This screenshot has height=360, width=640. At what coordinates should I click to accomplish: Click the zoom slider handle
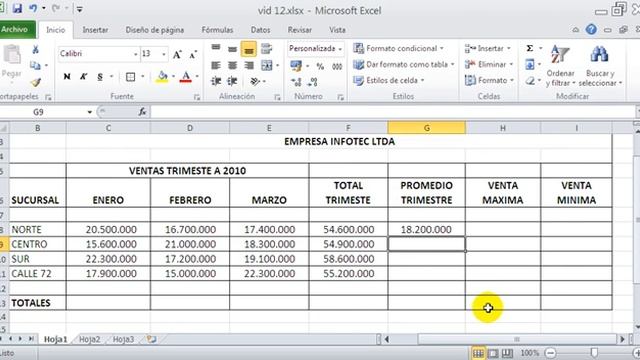point(594,353)
